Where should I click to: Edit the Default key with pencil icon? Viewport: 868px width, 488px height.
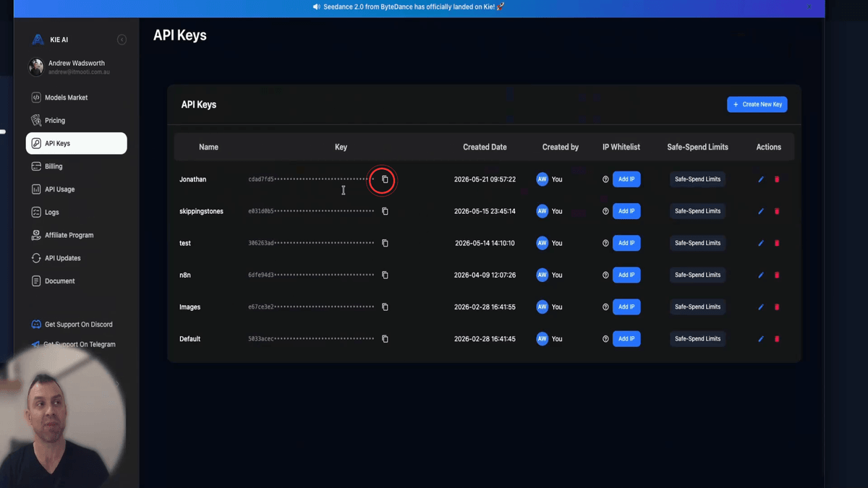(761, 338)
